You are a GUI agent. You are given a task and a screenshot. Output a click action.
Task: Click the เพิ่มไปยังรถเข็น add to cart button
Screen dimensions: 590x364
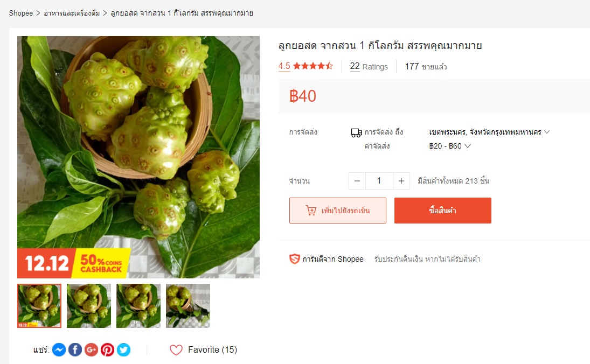click(x=337, y=211)
